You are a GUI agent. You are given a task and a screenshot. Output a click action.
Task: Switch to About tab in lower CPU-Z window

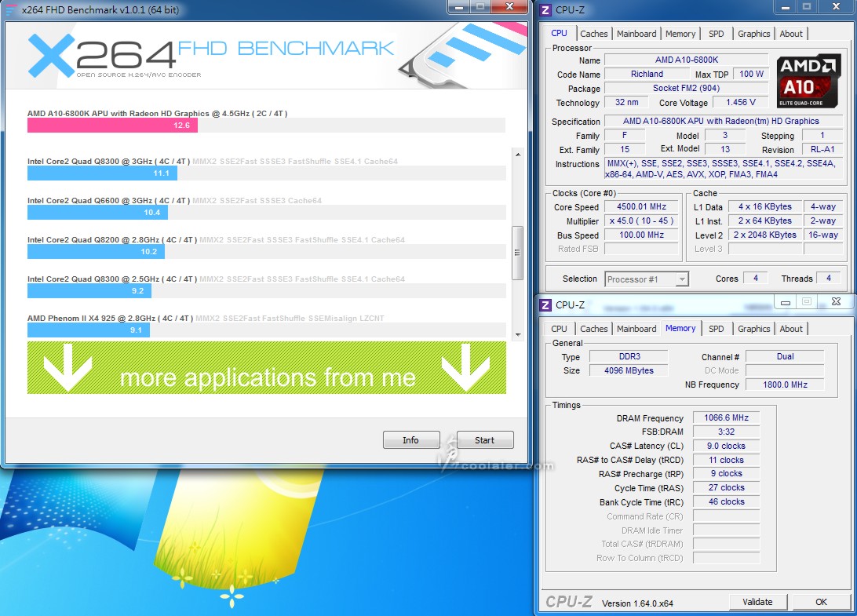pyautogui.click(x=791, y=329)
